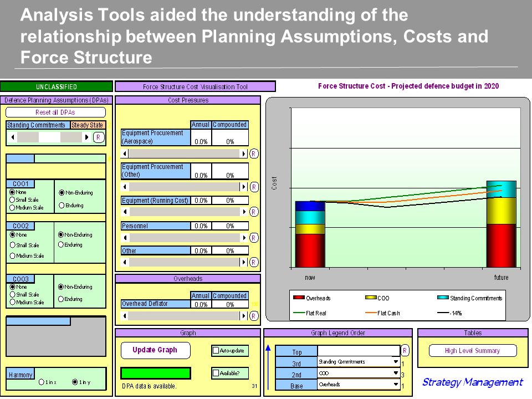Select COO3 Medium Scale option
The height and width of the screenshot is (399, 532).
tap(13, 302)
